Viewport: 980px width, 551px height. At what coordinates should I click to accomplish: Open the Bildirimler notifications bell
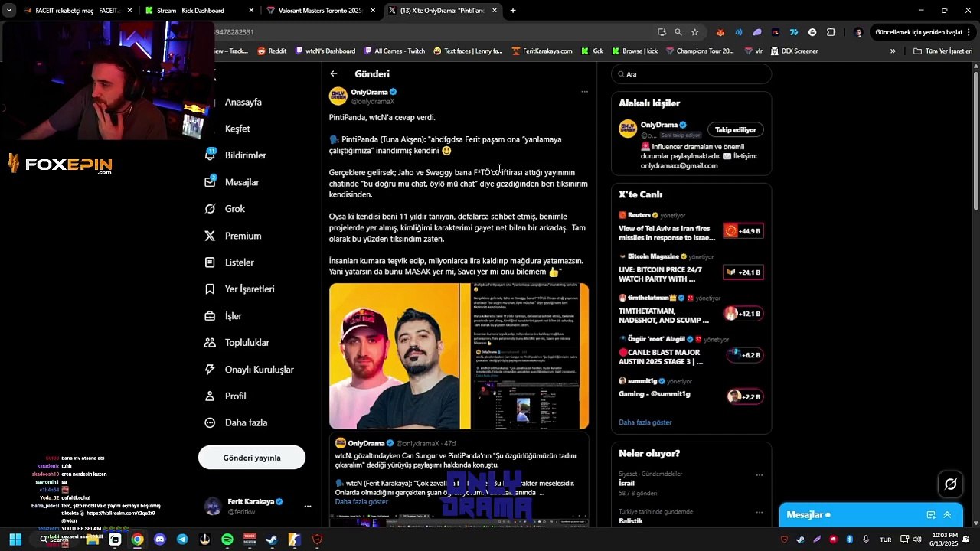[210, 155]
